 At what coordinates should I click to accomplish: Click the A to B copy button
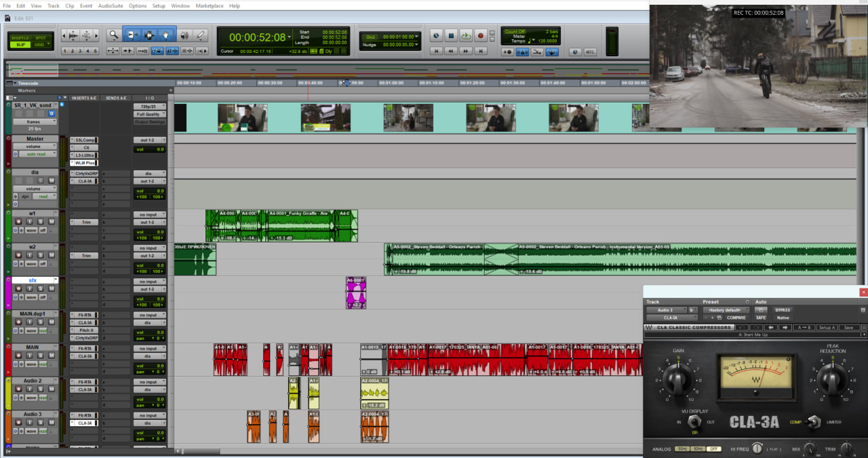pos(804,327)
